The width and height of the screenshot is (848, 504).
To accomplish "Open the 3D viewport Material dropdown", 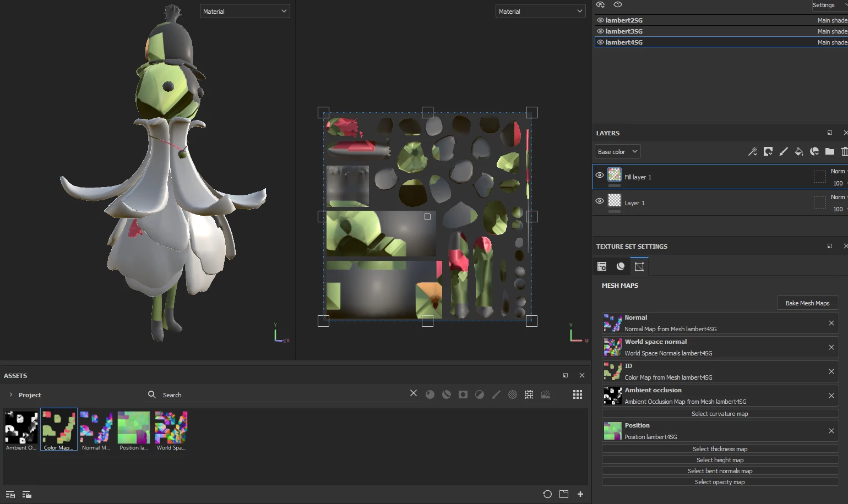I will pos(244,11).
